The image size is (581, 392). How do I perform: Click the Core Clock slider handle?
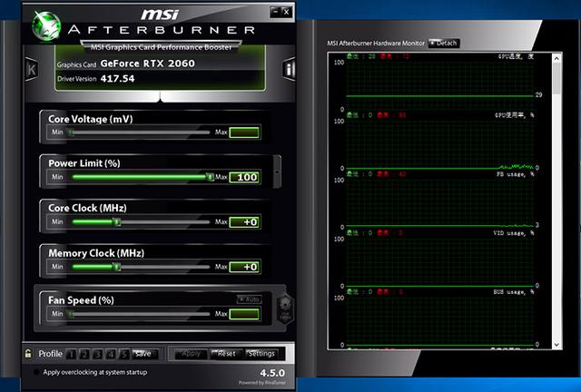pyautogui.click(x=117, y=222)
